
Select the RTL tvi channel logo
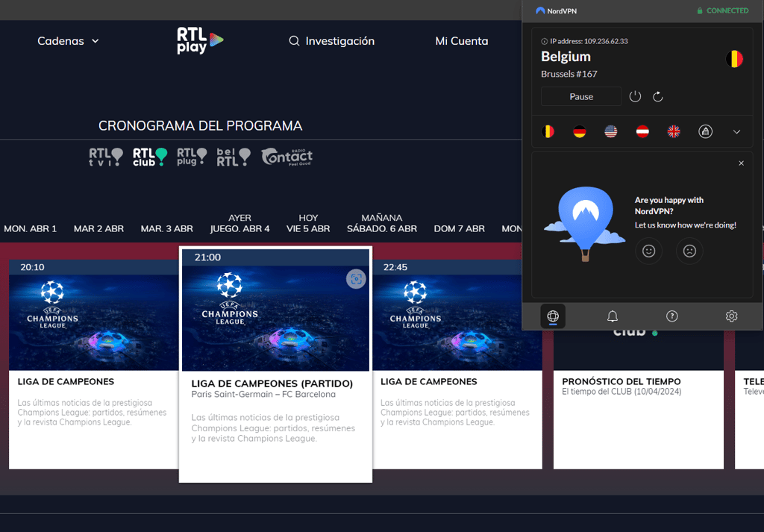click(106, 157)
